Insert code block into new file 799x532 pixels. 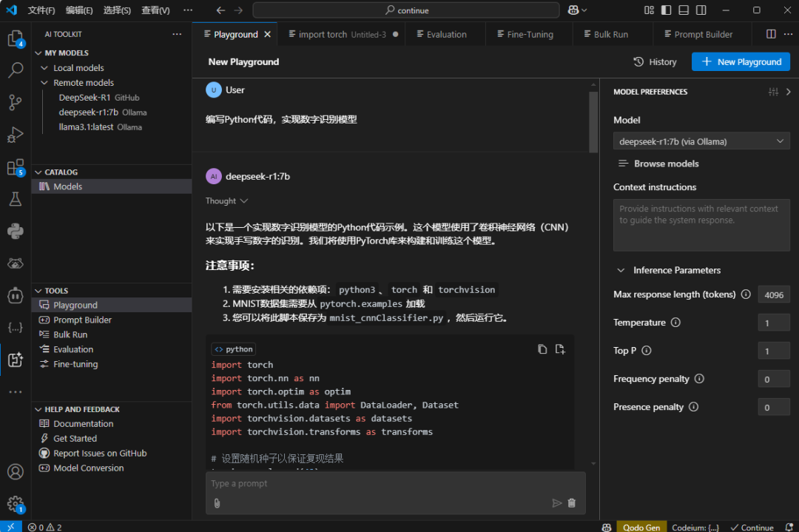coord(560,349)
